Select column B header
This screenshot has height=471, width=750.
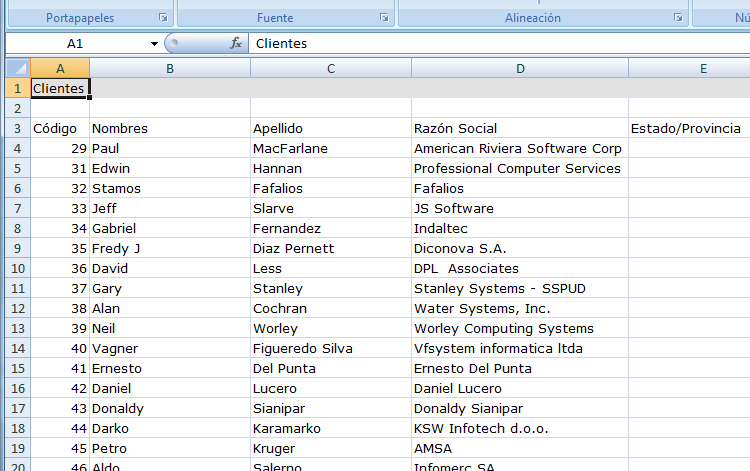(170, 68)
